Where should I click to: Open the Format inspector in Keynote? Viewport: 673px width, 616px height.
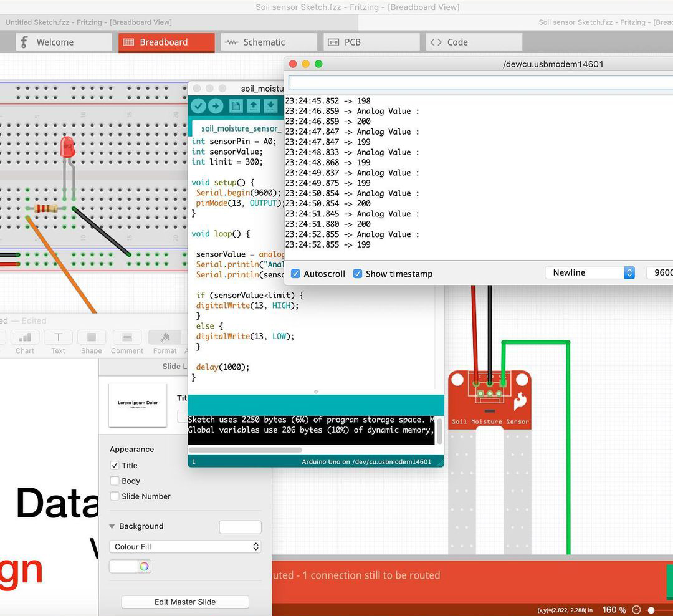165,342
